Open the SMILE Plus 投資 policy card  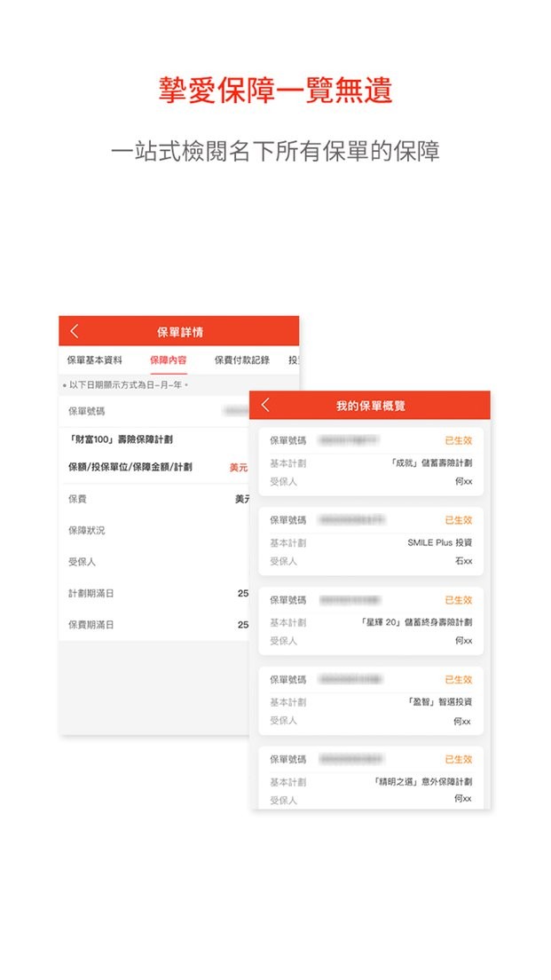(x=371, y=541)
